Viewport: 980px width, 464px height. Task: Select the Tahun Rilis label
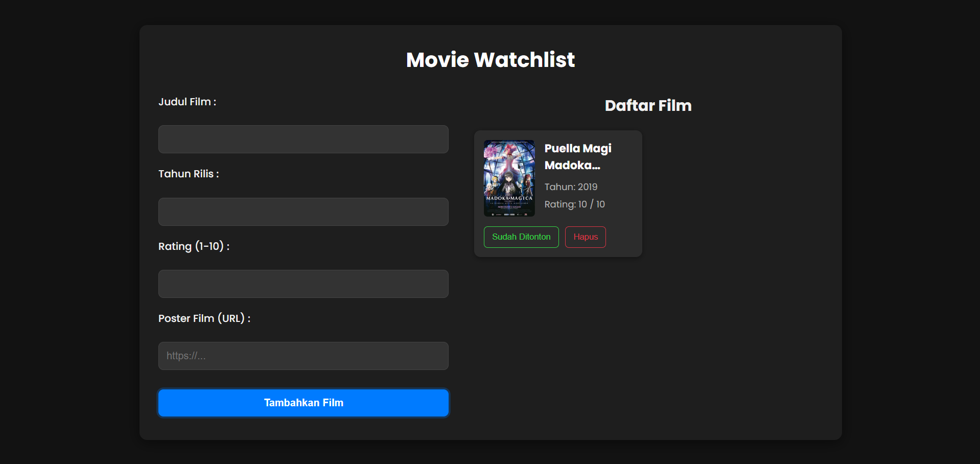[x=188, y=174]
